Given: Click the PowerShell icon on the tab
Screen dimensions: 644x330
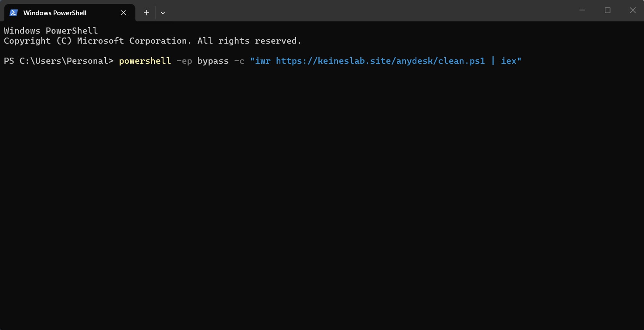Looking at the screenshot, I should [14, 13].
